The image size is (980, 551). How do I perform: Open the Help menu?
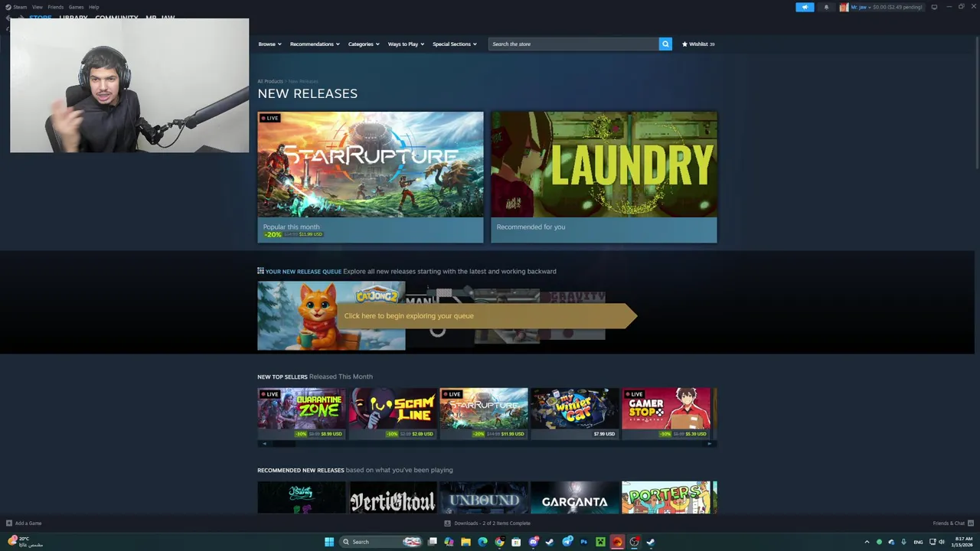(x=93, y=7)
